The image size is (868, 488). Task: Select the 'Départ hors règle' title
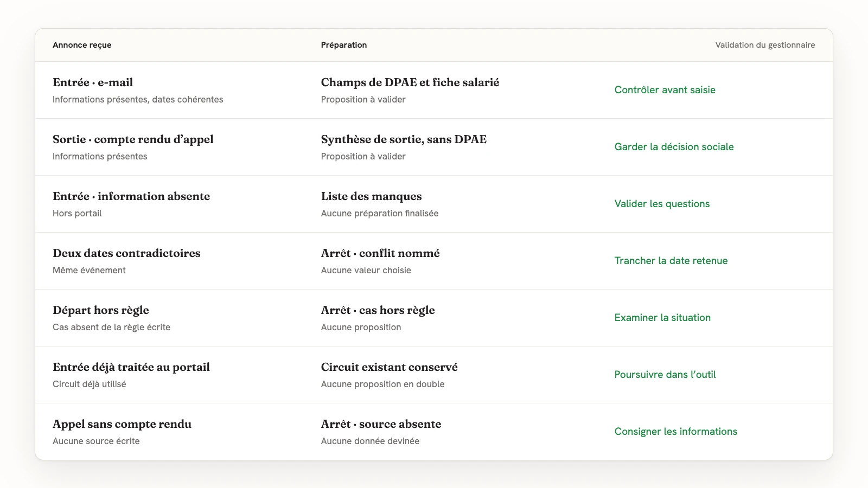[101, 310]
